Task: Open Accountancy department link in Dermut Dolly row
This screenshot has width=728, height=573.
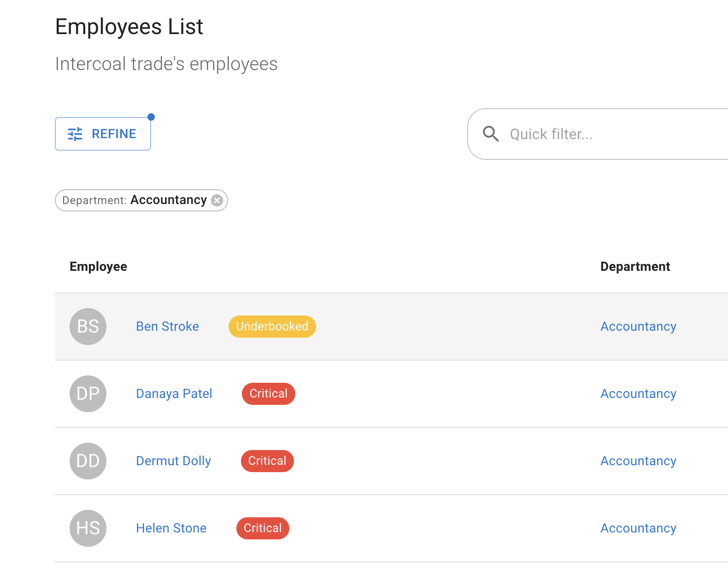Action: click(639, 461)
